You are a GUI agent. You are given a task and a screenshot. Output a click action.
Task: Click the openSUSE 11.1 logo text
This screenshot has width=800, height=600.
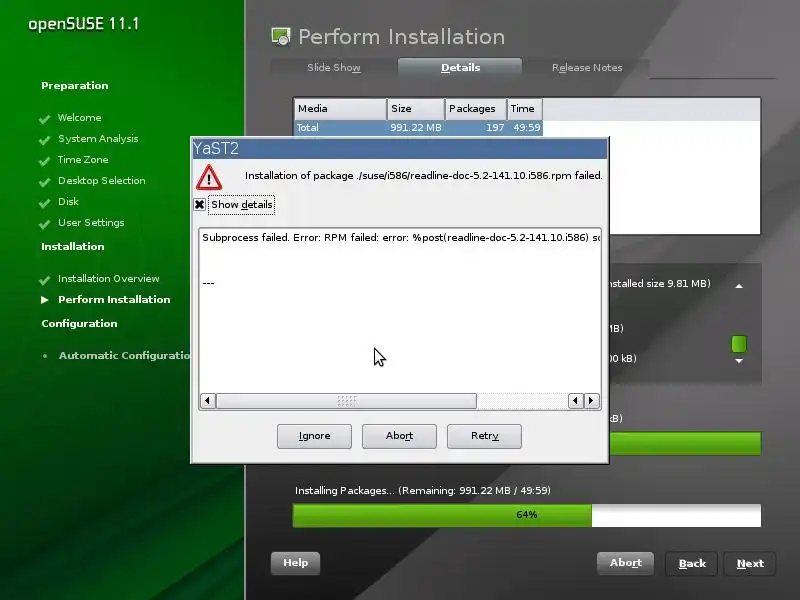[x=84, y=24]
